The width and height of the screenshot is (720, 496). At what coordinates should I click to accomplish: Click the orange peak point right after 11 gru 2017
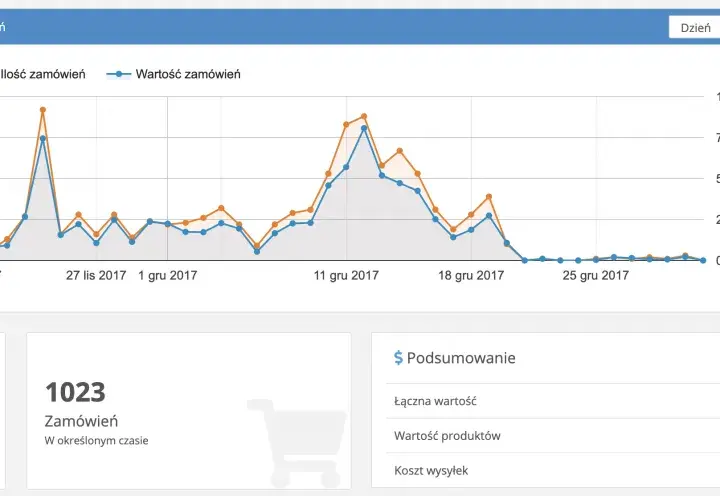(364, 116)
